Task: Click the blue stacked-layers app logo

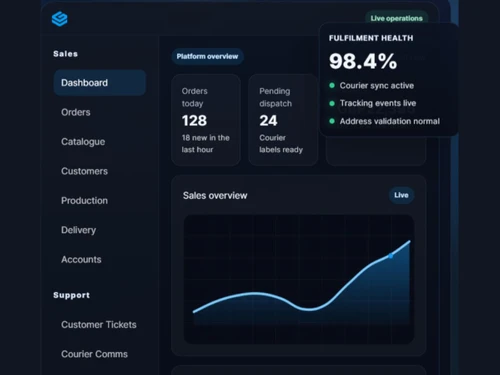Action: tap(60, 19)
